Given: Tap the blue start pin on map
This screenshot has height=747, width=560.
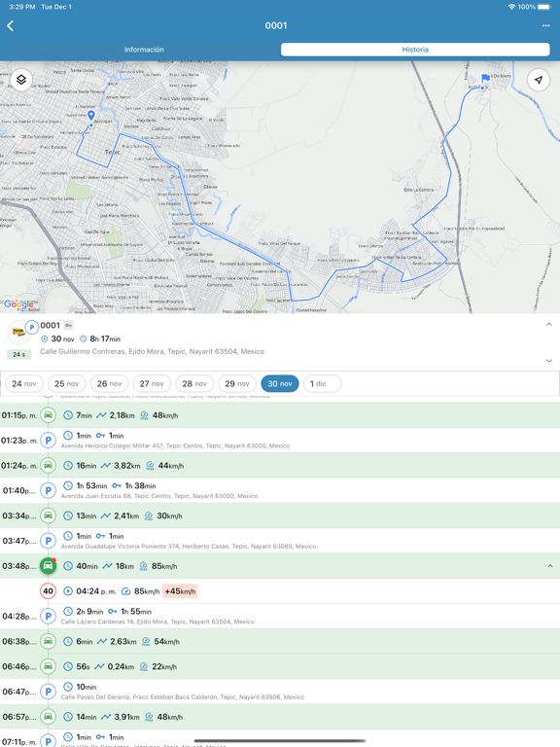Looking at the screenshot, I should [91, 116].
